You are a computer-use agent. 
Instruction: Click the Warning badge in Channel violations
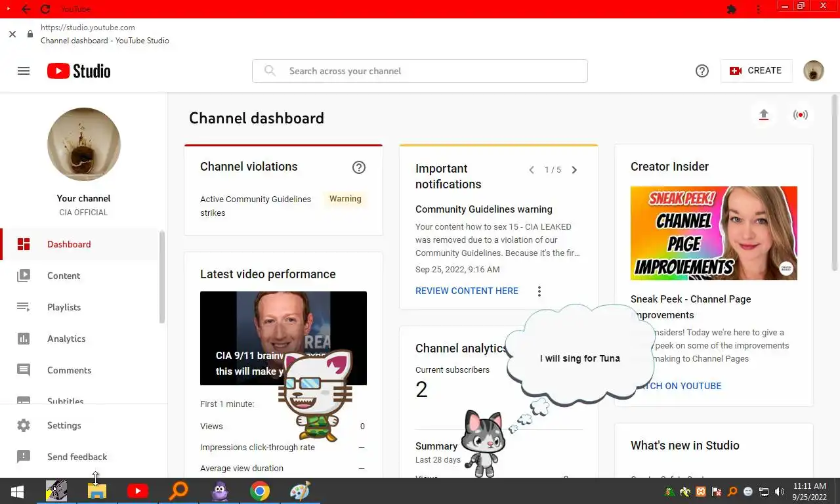[x=345, y=199]
